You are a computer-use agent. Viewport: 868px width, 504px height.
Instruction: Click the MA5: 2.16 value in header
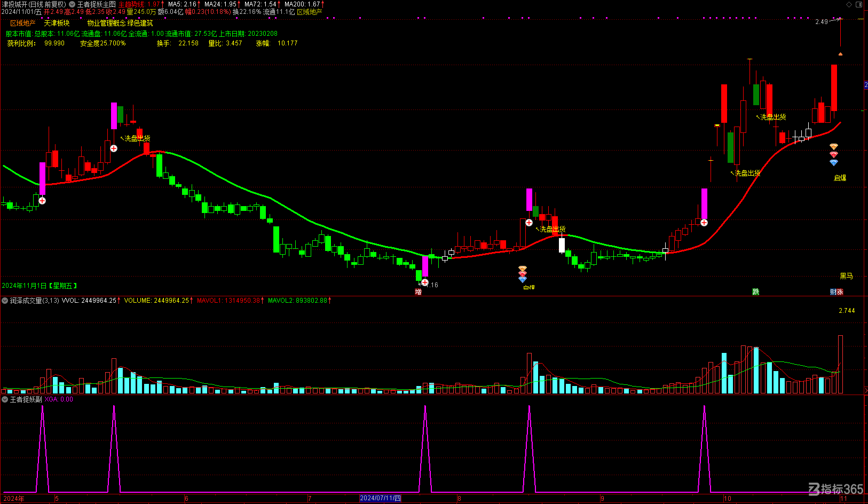(x=183, y=4)
